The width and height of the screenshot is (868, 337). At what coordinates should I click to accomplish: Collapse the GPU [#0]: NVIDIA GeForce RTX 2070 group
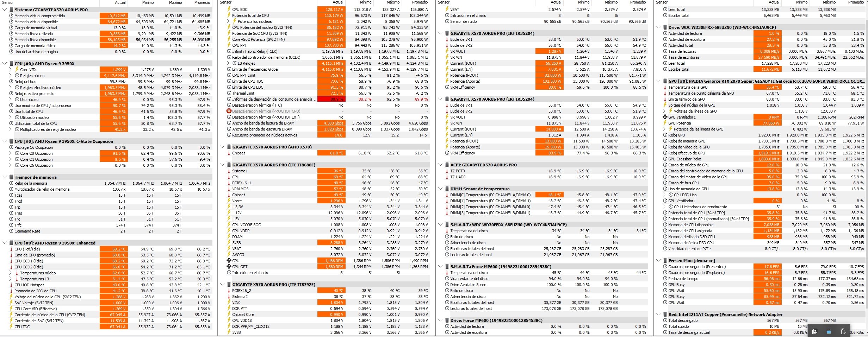tap(658, 81)
